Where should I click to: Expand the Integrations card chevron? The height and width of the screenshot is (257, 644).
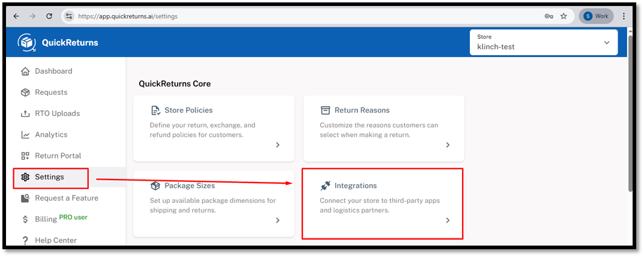448,220
